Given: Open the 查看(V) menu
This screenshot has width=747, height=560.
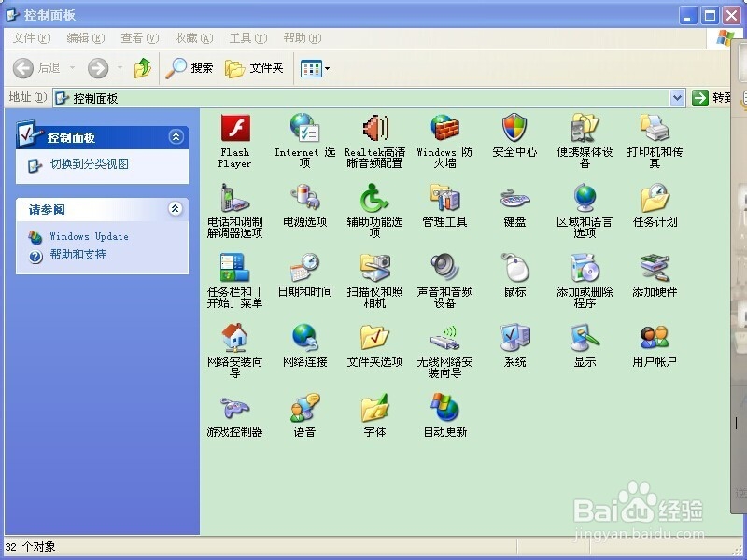Looking at the screenshot, I should tap(139, 38).
